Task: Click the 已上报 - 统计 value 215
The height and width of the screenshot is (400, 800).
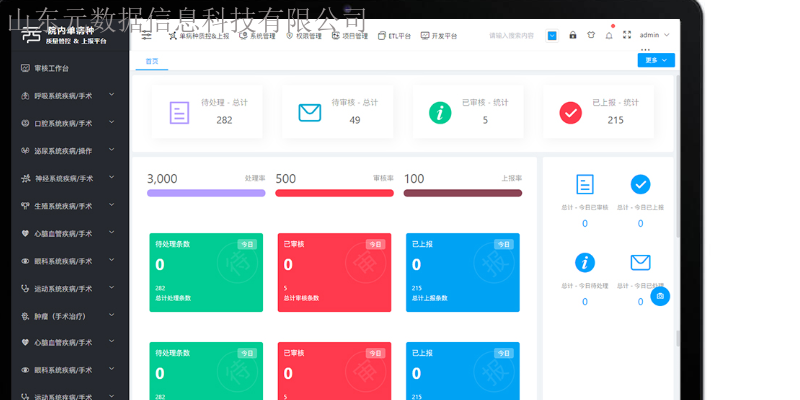Action: click(615, 120)
